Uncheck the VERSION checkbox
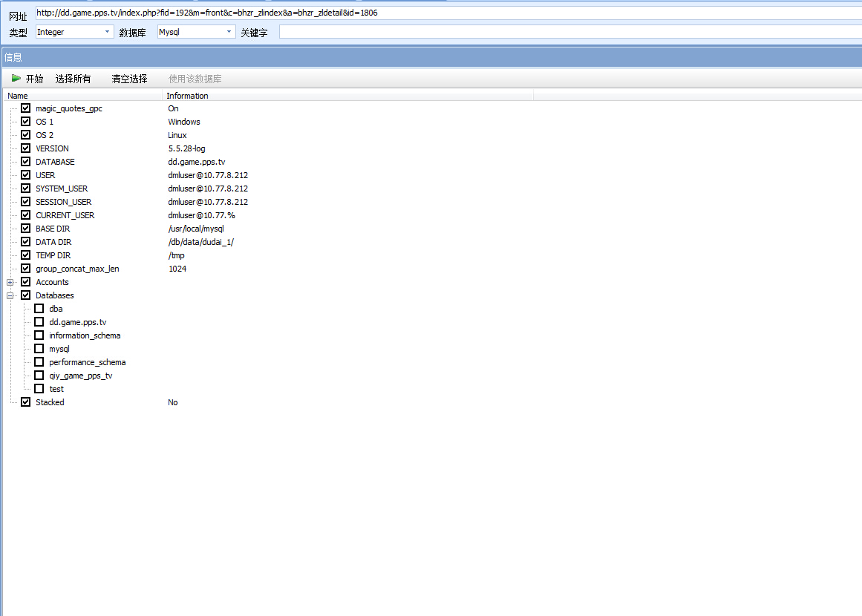Image resolution: width=862 pixels, height=616 pixels. tap(26, 148)
